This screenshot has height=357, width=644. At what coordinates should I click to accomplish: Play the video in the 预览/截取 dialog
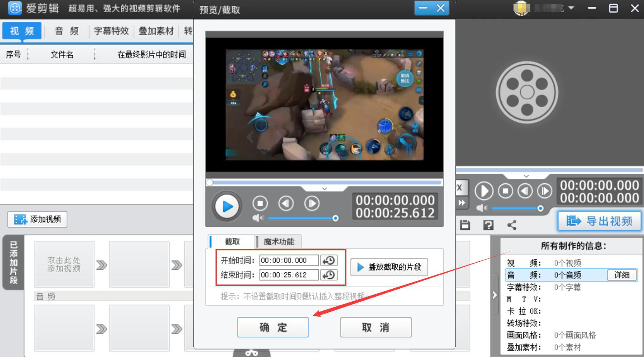coord(227,207)
